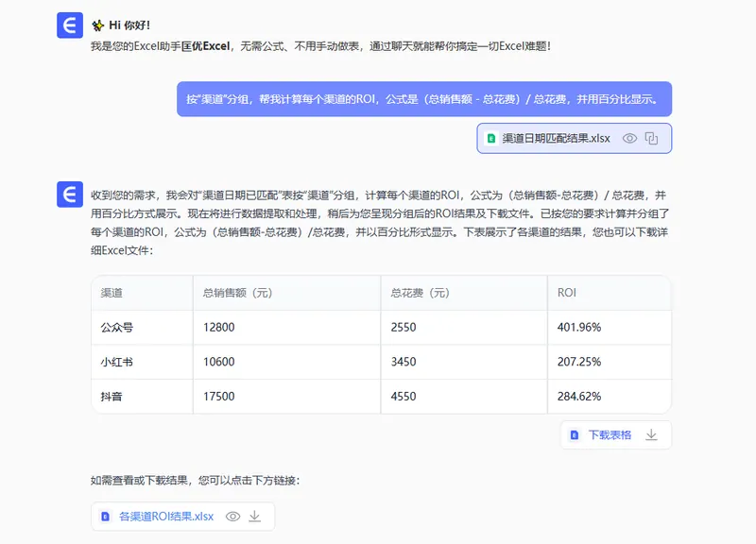
Task: Click the blue file icon of 各渠道ROI结果.xlsx
Action: click(x=106, y=517)
